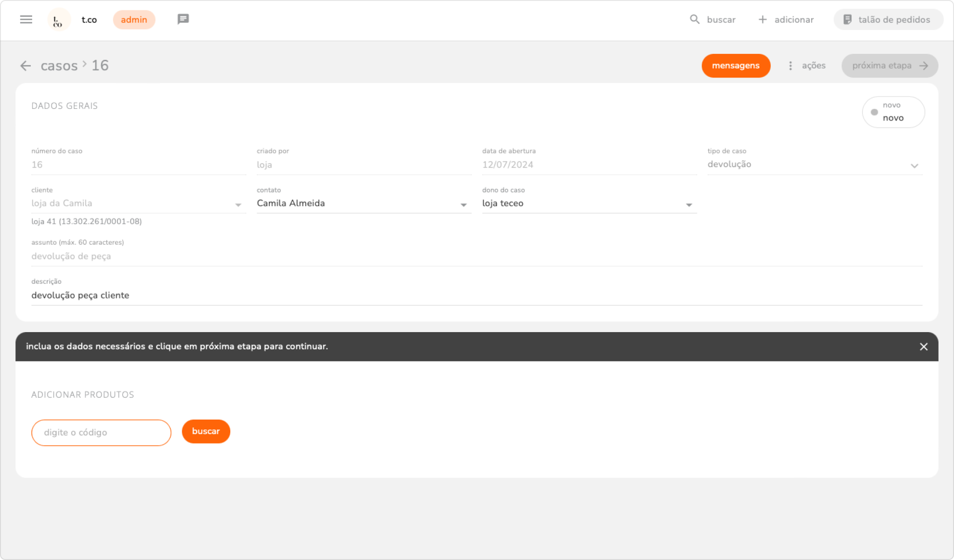Screen dimensions: 954x560
Task: Click the orange buscar product button
Action: point(206,431)
